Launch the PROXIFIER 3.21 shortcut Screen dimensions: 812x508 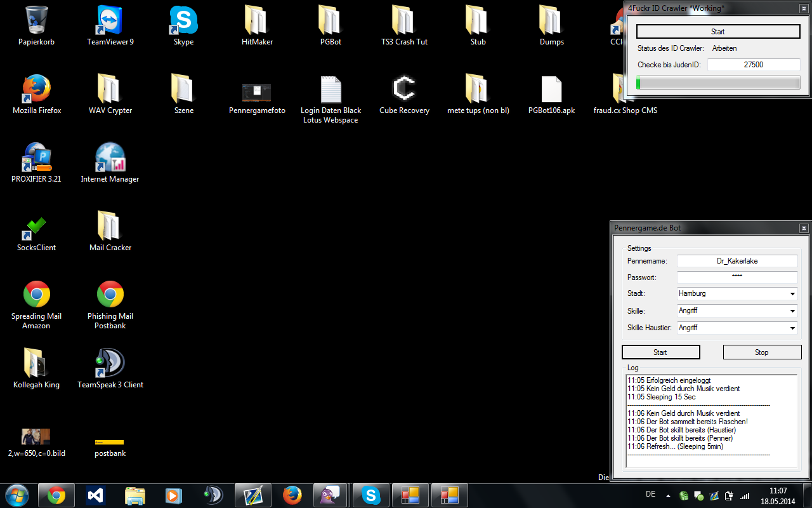(x=36, y=158)
